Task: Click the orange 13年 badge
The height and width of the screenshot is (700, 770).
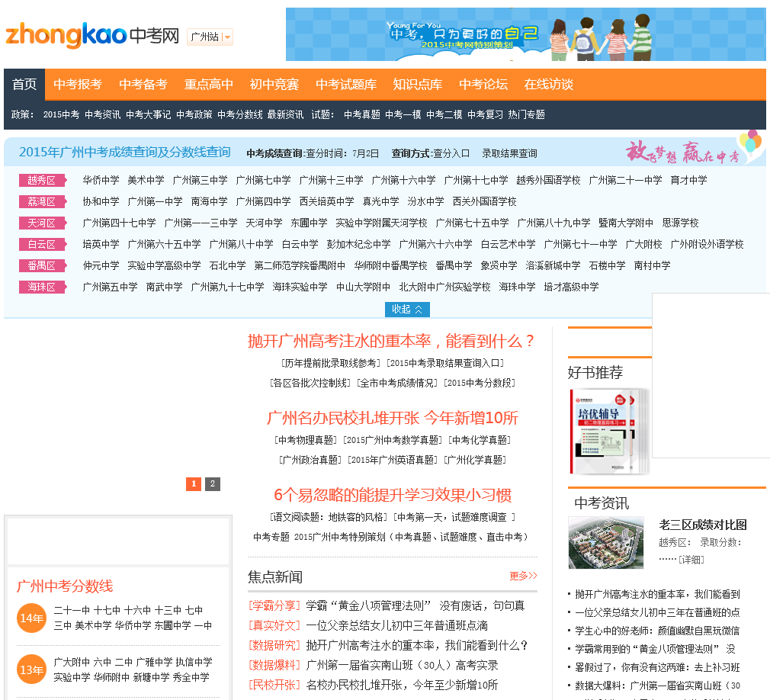Action: tap(31, 669)
